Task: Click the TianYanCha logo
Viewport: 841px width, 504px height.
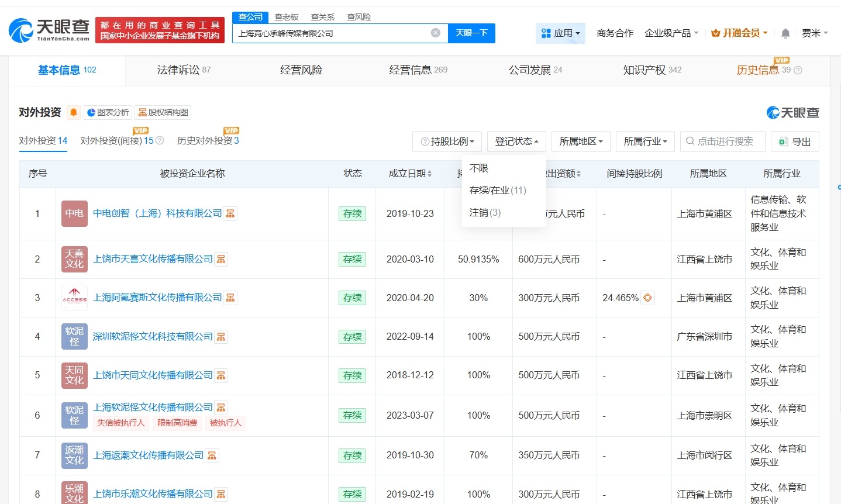Action: point(50,30)
